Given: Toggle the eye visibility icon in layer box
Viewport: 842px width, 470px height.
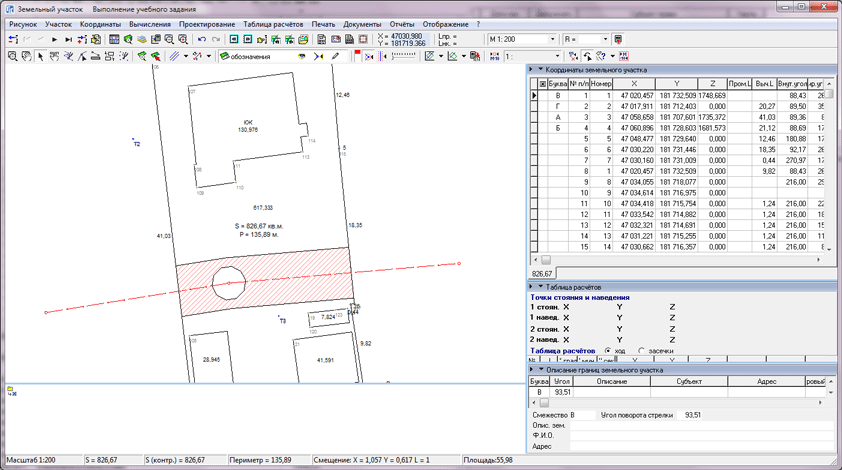Looking at the screenshot, I should pyautogui.click(x=302, y=56).
